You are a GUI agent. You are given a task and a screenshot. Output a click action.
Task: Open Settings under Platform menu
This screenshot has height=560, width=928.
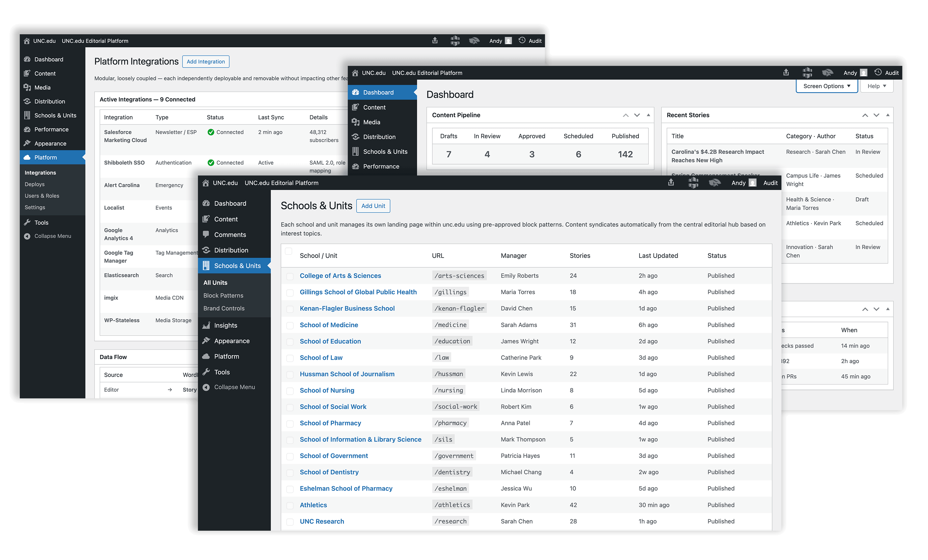pyautogui.click(x=35, y=207)
